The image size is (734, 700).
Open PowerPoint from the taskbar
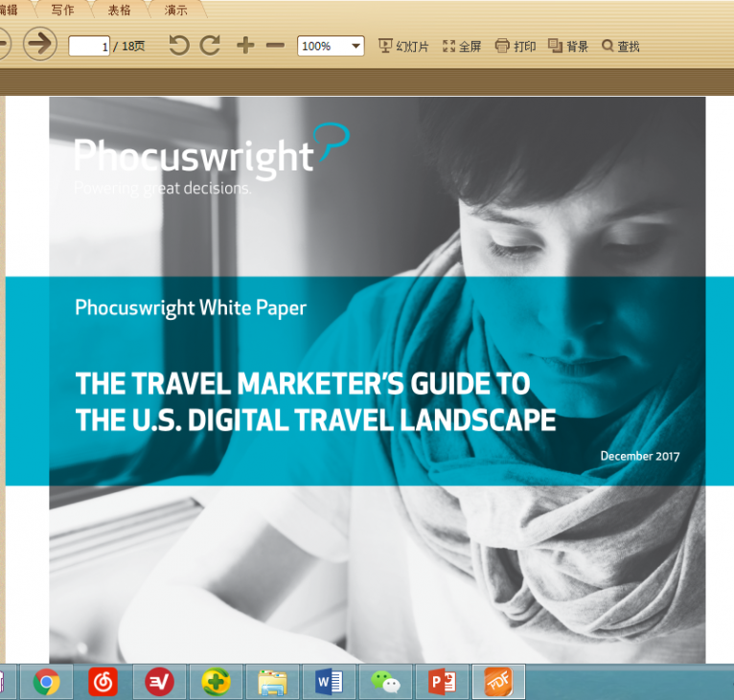coord(442,682)
